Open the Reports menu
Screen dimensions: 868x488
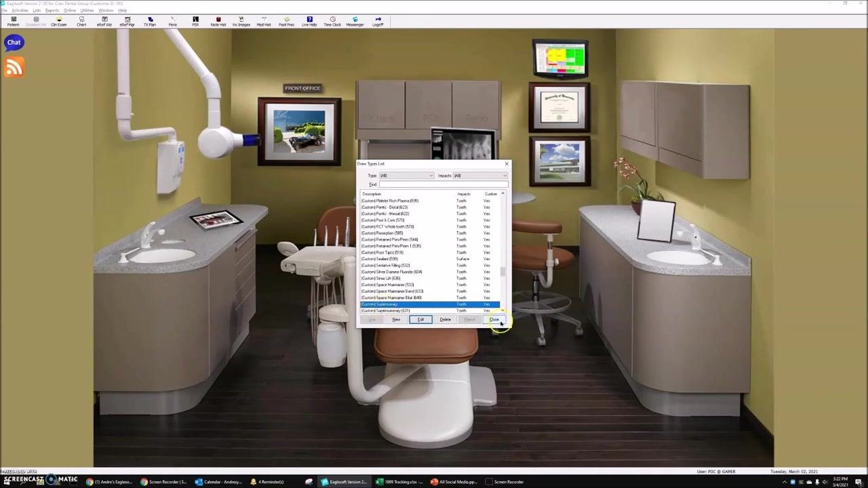click(x=52, y=10)
